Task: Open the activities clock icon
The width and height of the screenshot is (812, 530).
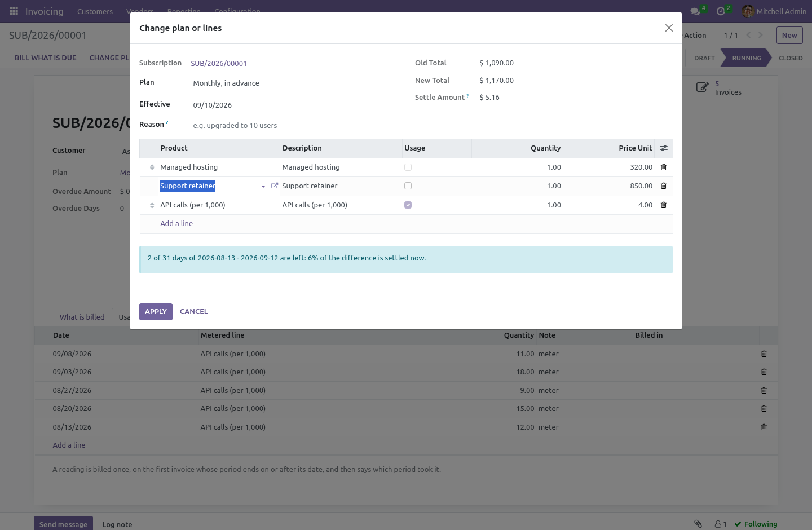Action: pyautogui.click(x=721, y=11)
